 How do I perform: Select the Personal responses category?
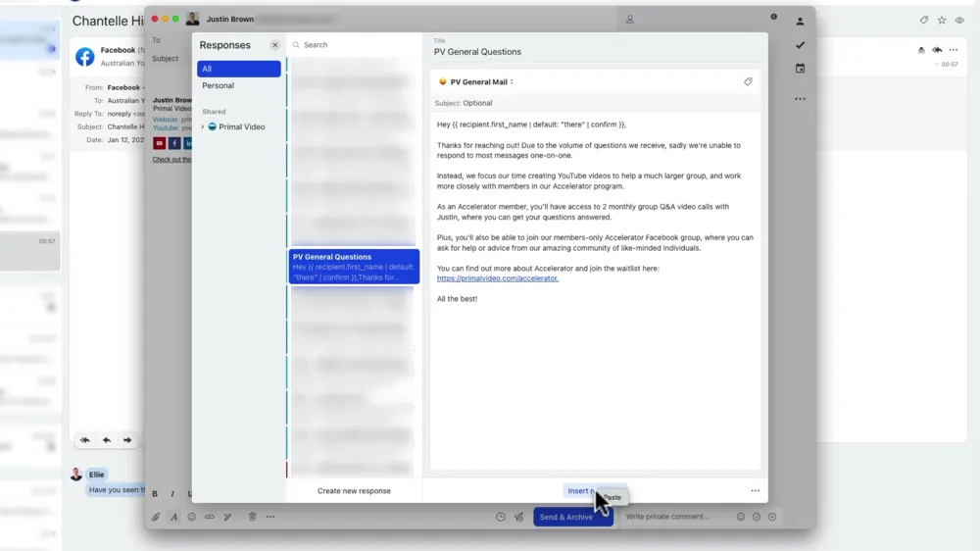click(219, 86)
